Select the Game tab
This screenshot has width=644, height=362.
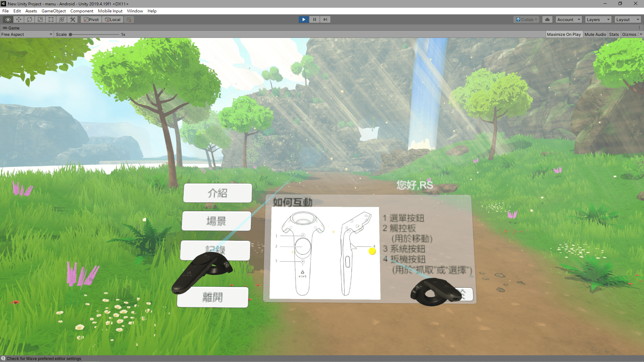click(x=11, y=28)
